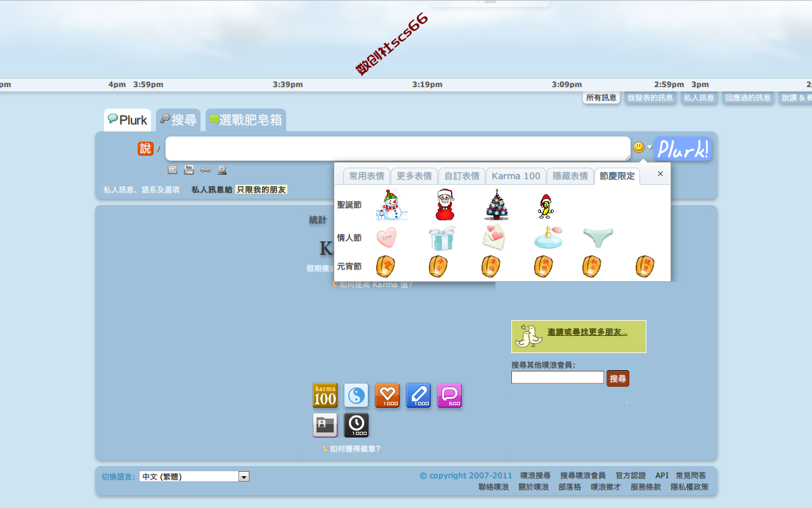Viewport: 812px width, 508px height.
Task: Click the 3:19pm timeline marker
Action: coord(427,84)
